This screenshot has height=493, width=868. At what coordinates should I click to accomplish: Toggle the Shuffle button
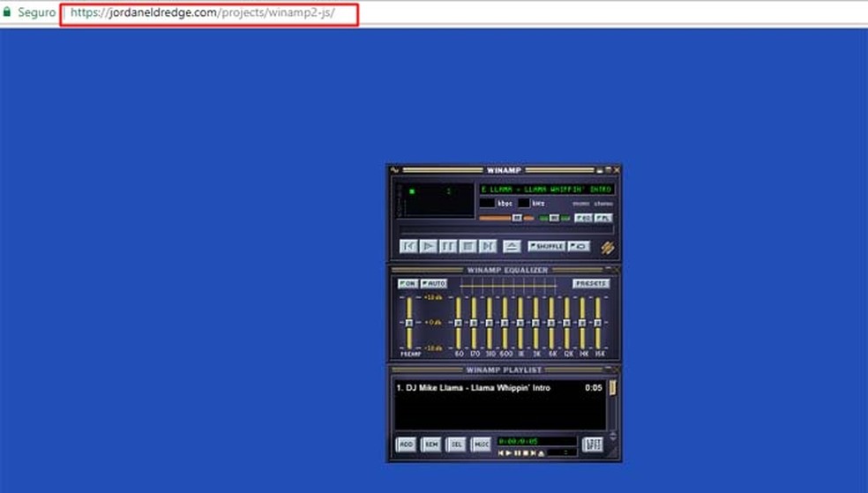(x=546, y=246)
